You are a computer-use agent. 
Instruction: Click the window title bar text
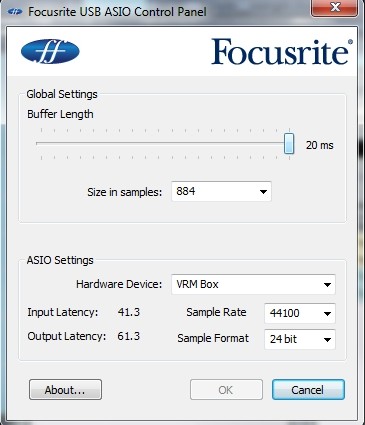117,12
